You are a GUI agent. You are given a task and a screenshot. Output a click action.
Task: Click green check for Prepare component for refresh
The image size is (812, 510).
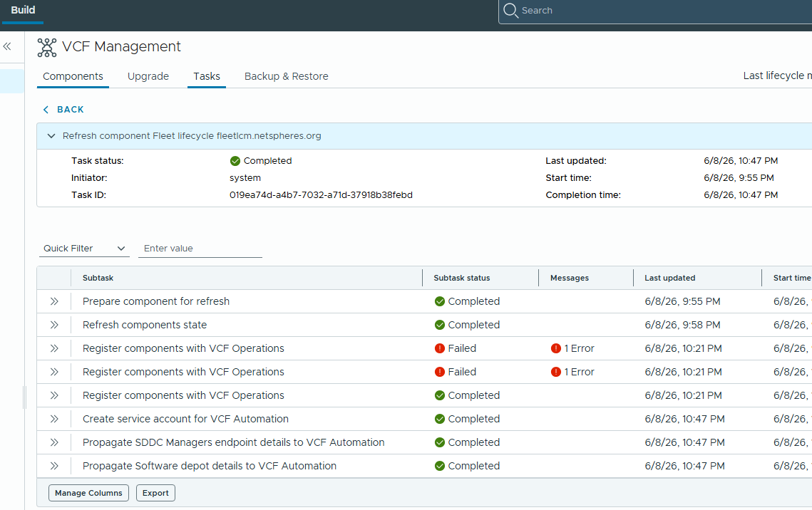click(x=440, y=301)
